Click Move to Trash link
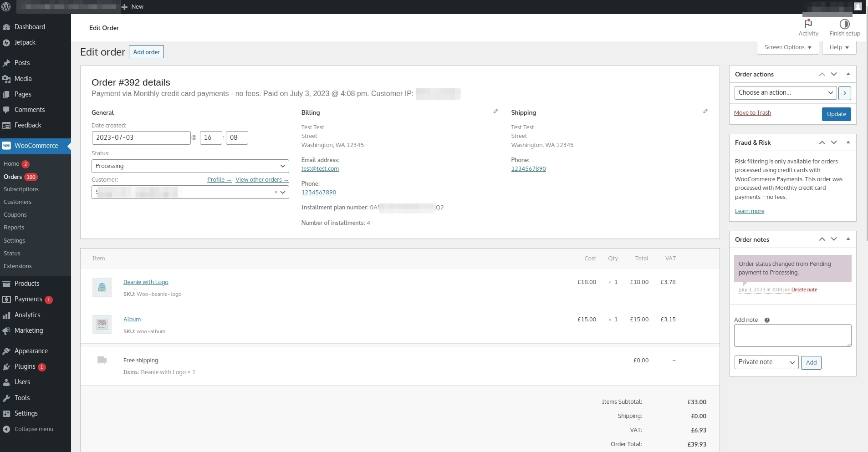This screenshot has width=868, height=452. 752,113
